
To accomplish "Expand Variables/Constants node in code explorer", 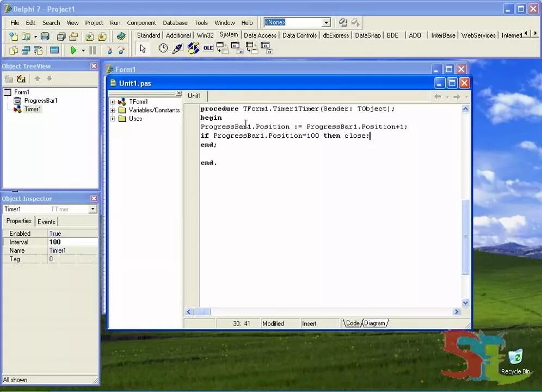I will tap(112, 111).
